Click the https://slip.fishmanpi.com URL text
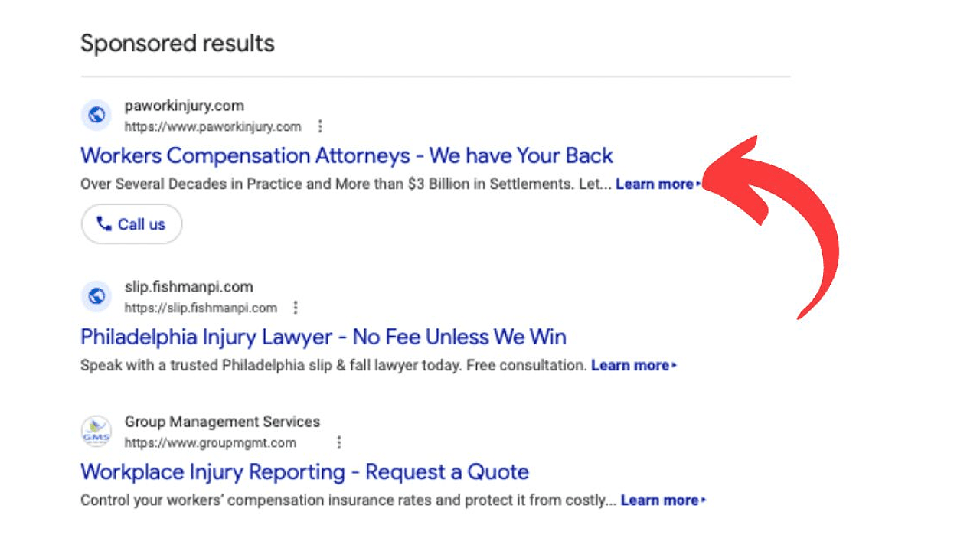This screenshot has height=551, width=980. click(x=201, y=308)
